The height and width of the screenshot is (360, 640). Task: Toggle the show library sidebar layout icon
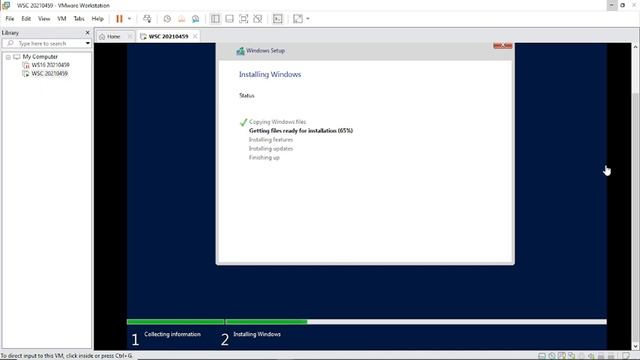pos(215,19)
